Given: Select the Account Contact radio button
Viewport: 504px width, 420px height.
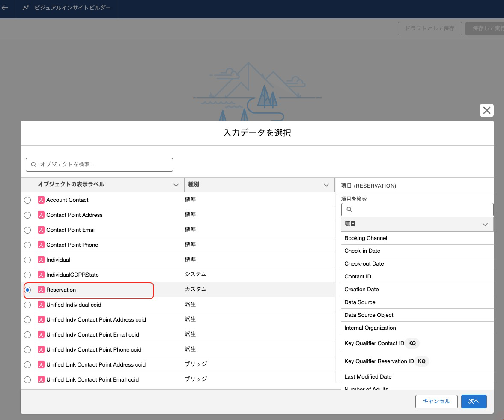Looking at the screenshot, I should [x=28, y=200].
